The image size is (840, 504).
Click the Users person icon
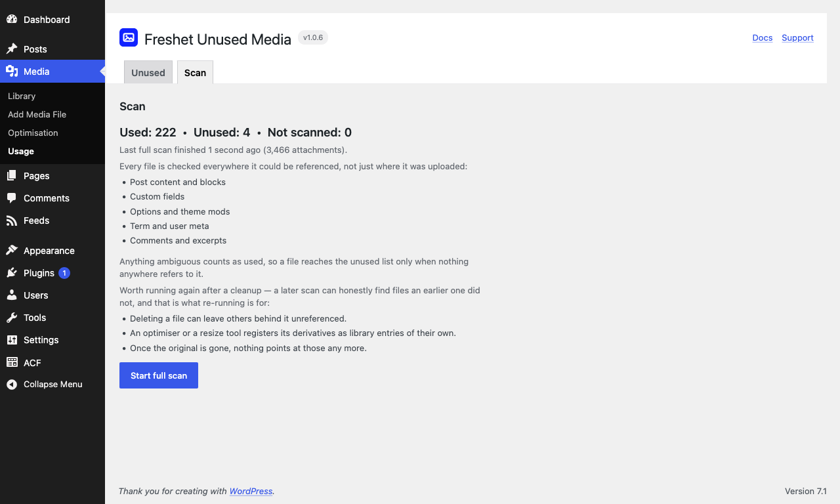click(12, 295)
